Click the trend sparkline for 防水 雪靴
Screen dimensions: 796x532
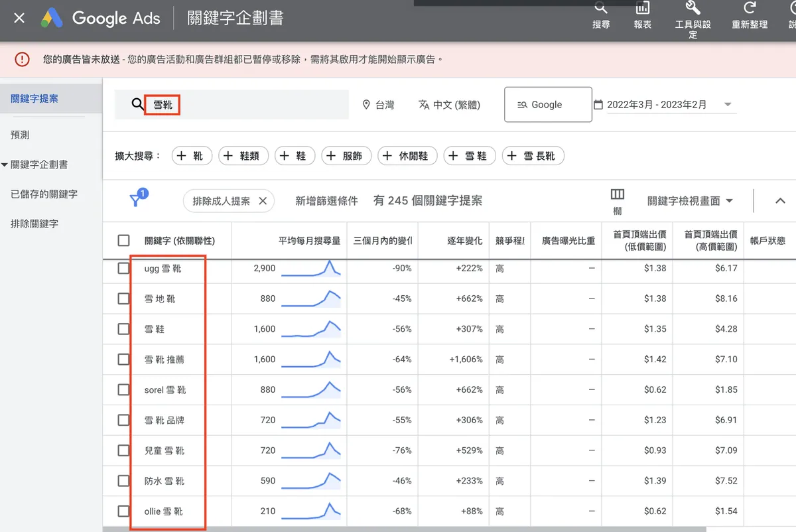pyautogui.click(x=310, y=480)
